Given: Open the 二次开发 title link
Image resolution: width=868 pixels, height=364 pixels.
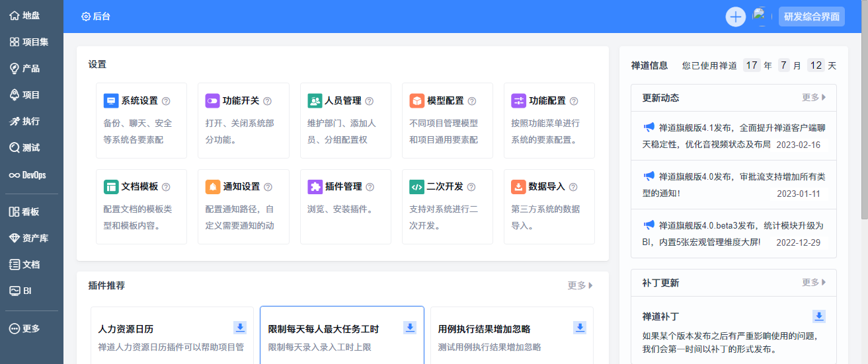Looking at the screenshot, I should pos(446,187).
